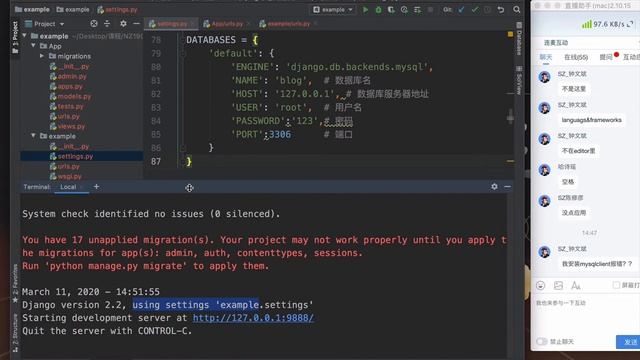
Task: Open models.py in Project tree
Action: (x=70, y=96)
